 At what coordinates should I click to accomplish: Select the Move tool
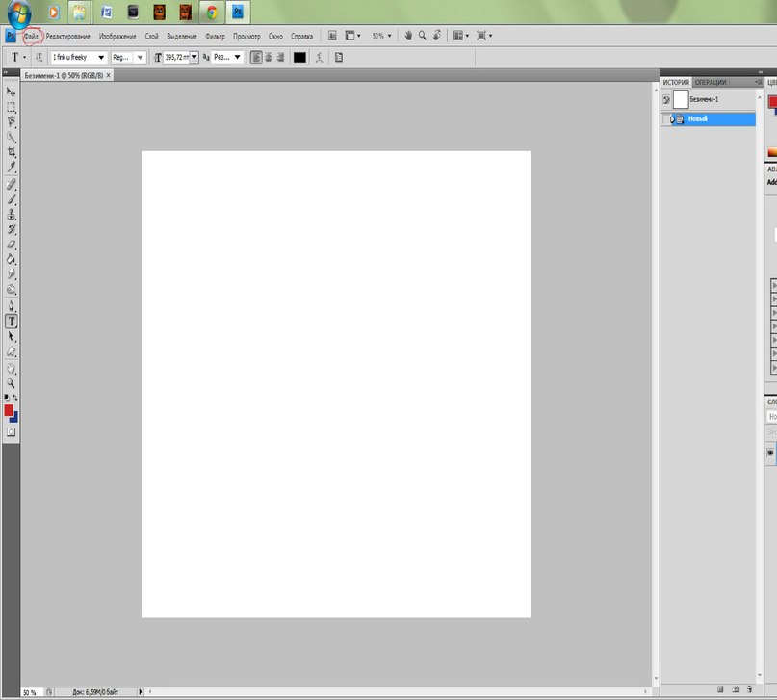(11, 92)
